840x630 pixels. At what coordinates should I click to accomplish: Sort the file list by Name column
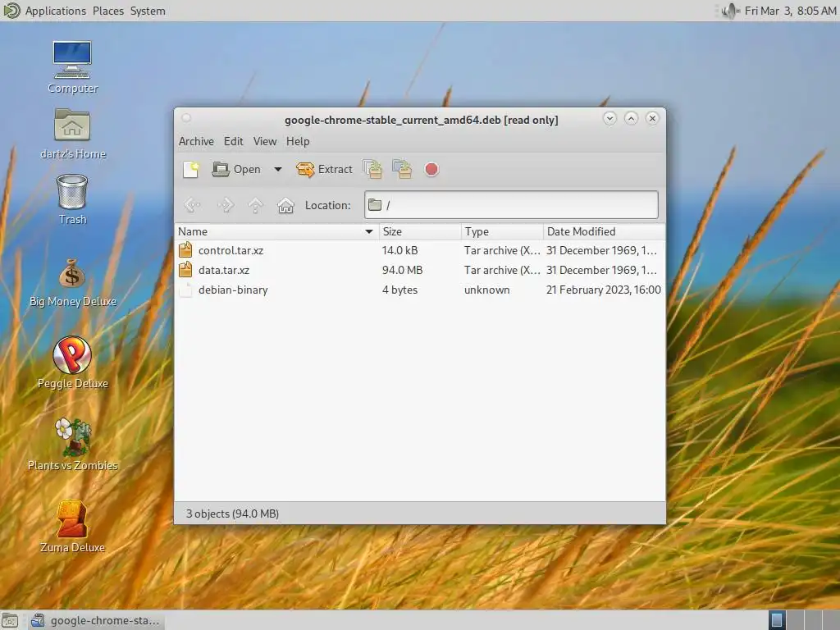click(276, 231)
